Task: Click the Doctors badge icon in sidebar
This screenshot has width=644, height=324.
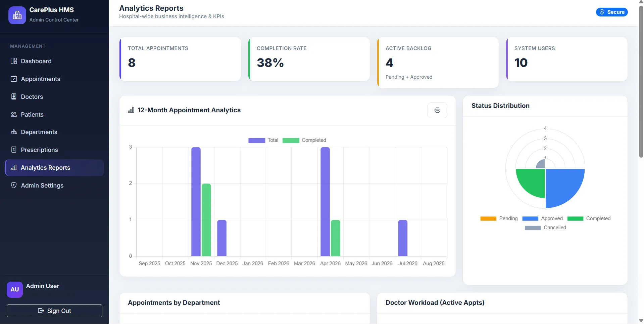Action: (14, 96)
